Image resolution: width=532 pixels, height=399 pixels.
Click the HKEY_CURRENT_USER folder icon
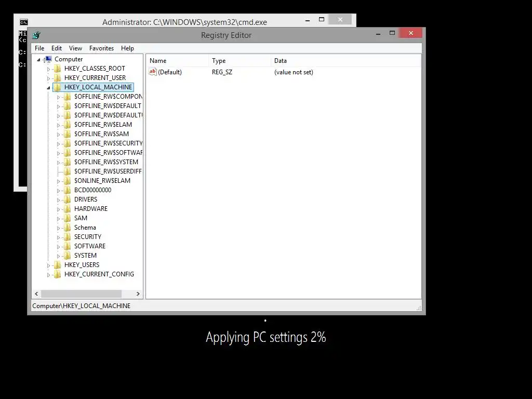click(x=58, y=78)
